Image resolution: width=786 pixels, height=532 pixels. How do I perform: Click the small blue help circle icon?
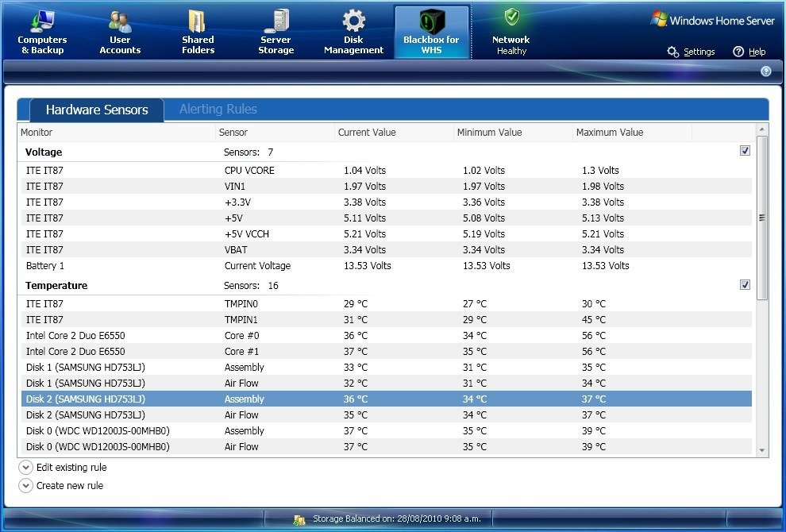click(x=765, y=71)
